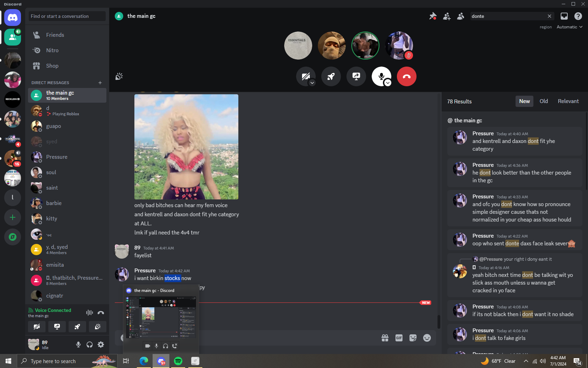Open the 'y, d, syed' group DM
588x368 pixels.
point(67,250)
